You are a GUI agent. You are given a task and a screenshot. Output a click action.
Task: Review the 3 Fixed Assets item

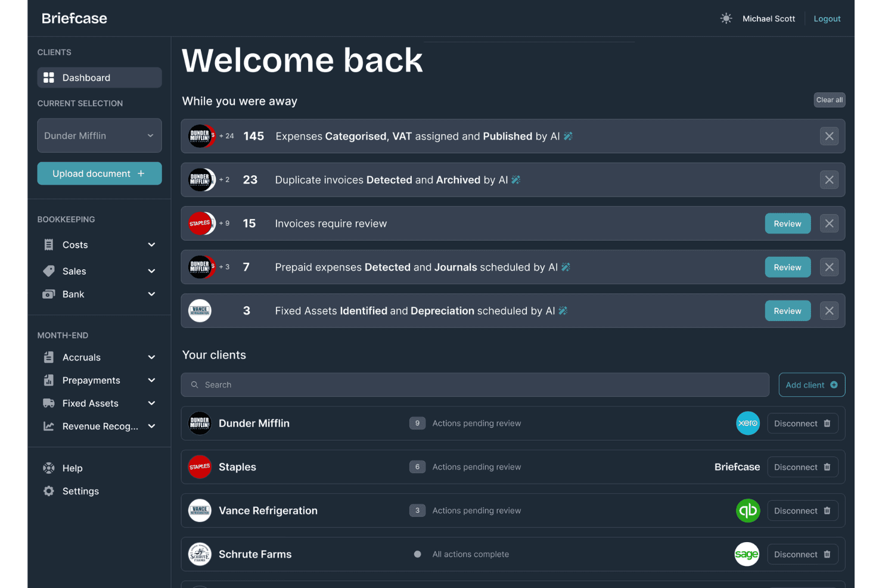788,310
